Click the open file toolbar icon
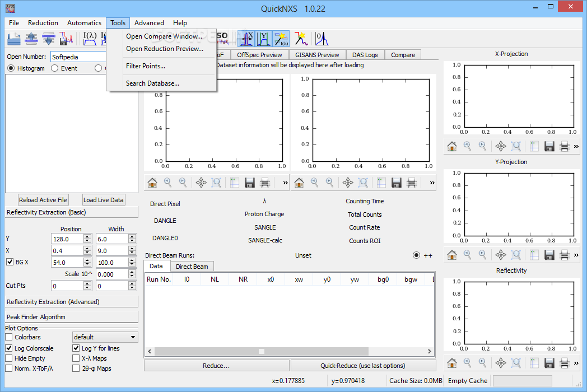 click(x=14, y=39)
